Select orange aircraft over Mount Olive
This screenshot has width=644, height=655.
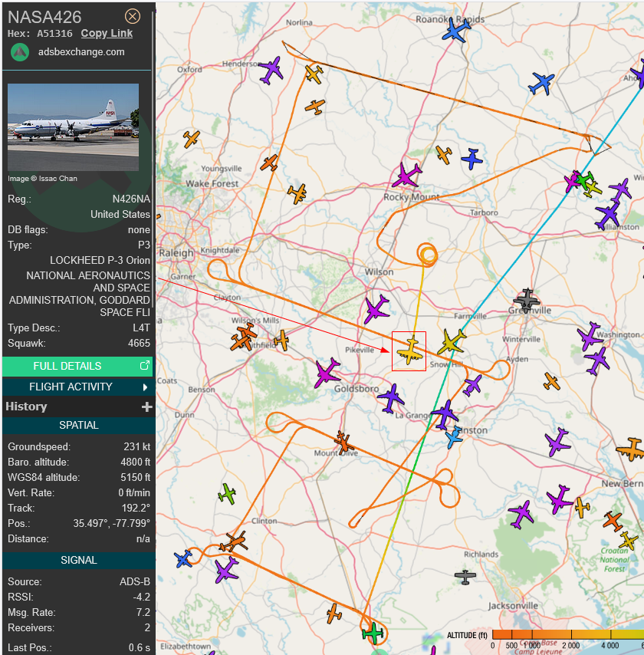[343, 443]
